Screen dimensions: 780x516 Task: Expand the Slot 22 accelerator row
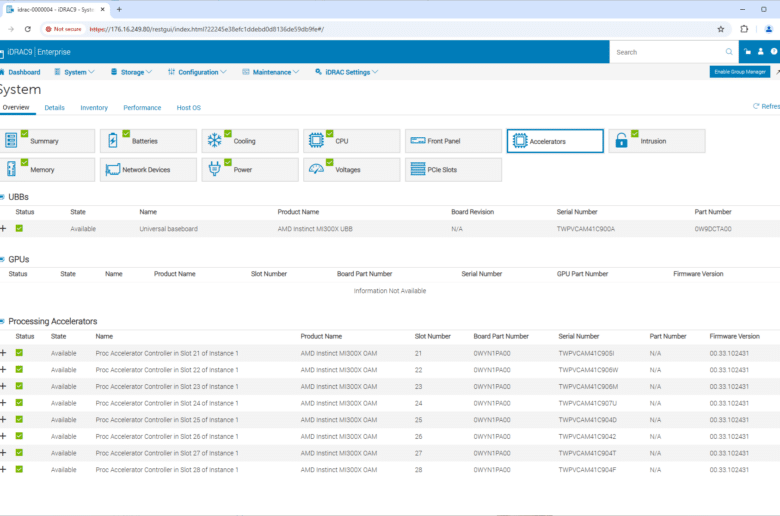click(3, 369)
